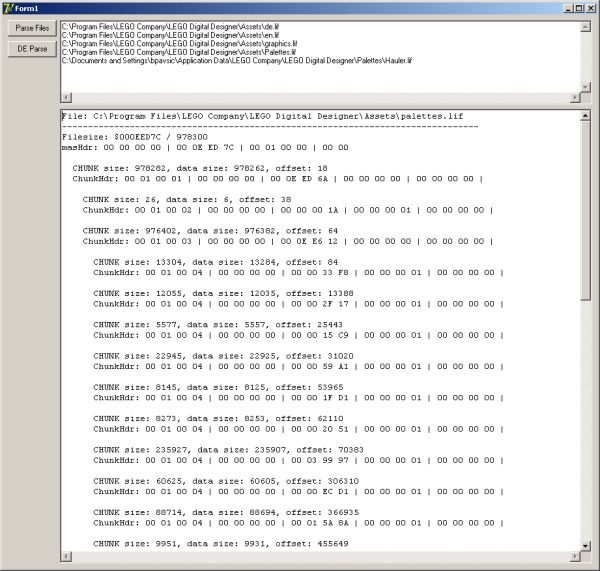This screenshot has width=600, height=571.
Task: Click down arrow of output pane scrollbar
Action: (585, 546)
